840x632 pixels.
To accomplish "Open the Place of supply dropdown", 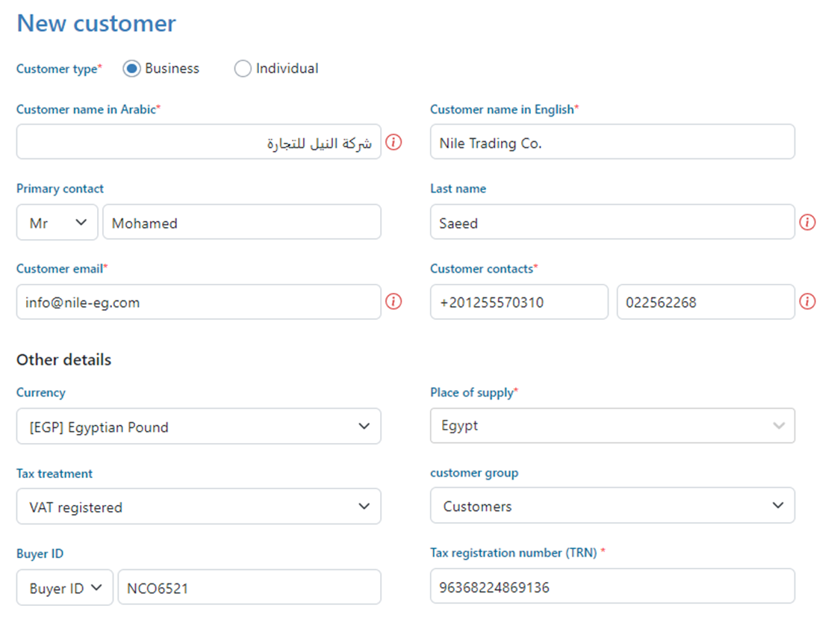I will click(x=612, y=426).
